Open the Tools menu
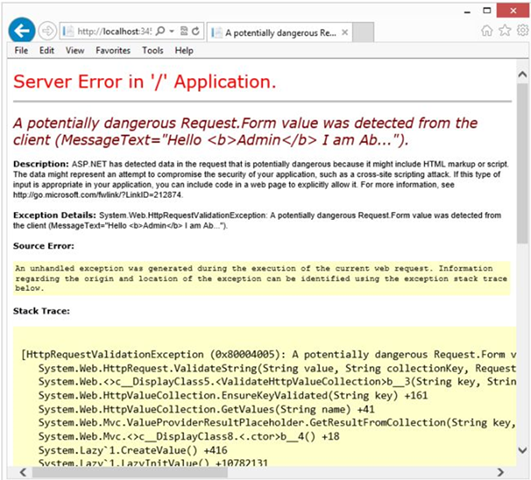Viewport: 531px width, 480px height. (153, 50)
